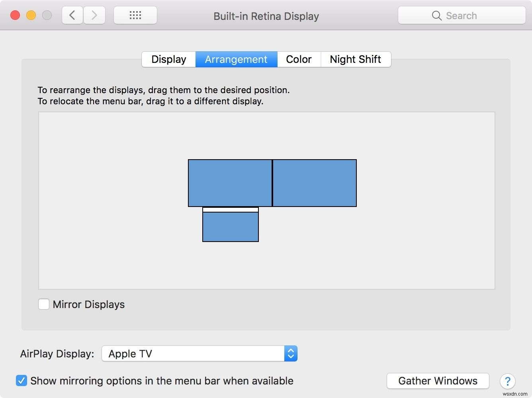The width and height of the screenshot is (532, 398).
Task: Switch to the Display tab
Action: (x=168, y=59)
